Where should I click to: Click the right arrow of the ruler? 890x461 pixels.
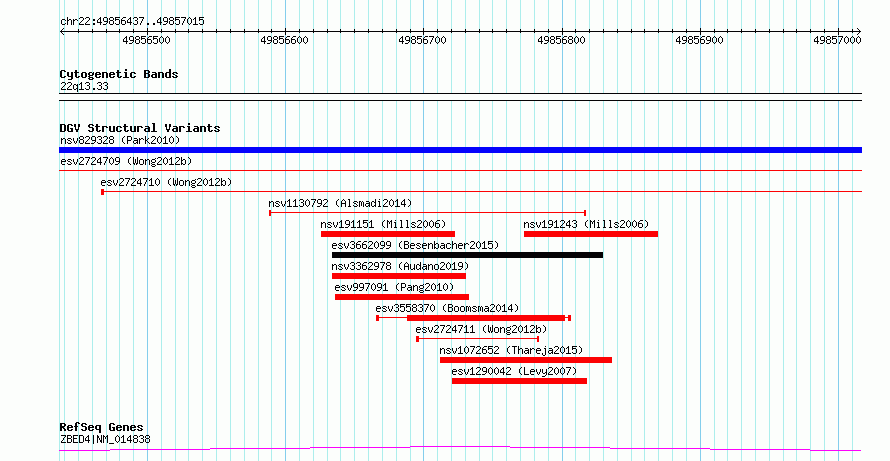coord(859,32)
